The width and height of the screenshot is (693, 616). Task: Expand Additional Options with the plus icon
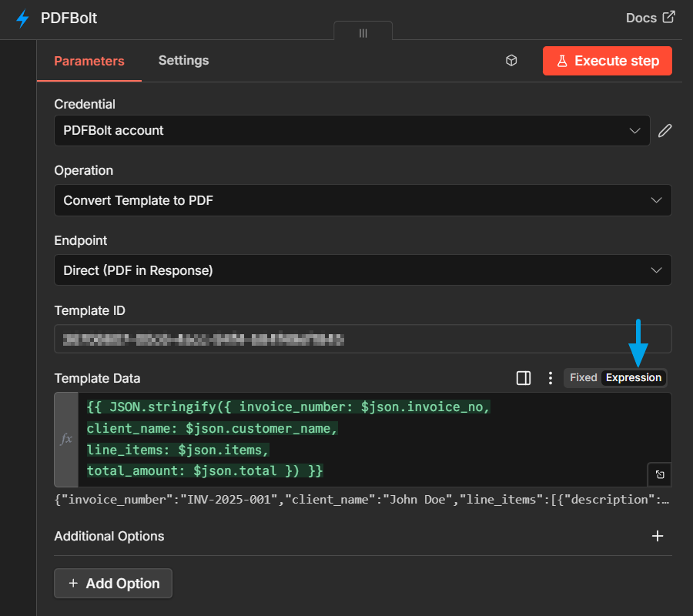coord(658,535)
